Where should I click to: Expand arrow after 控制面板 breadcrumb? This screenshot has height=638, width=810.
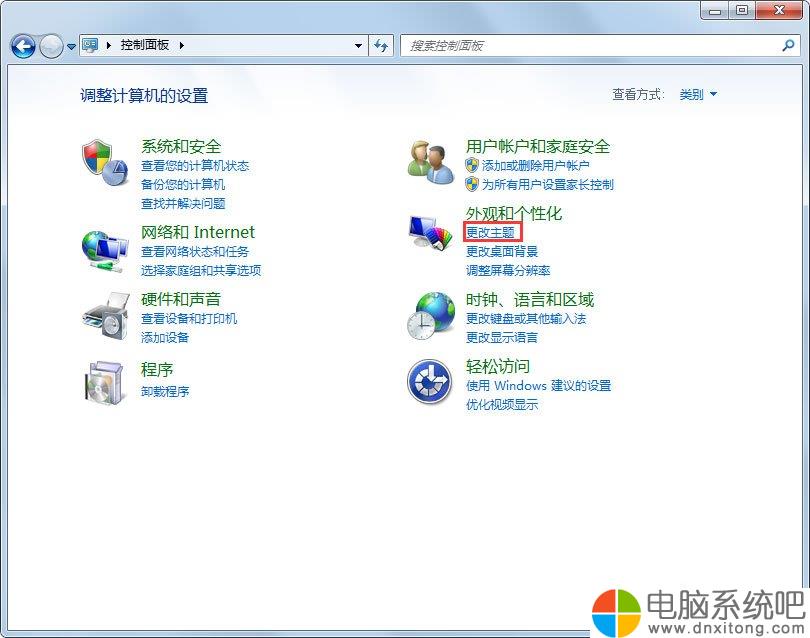[x=182, y=45]
